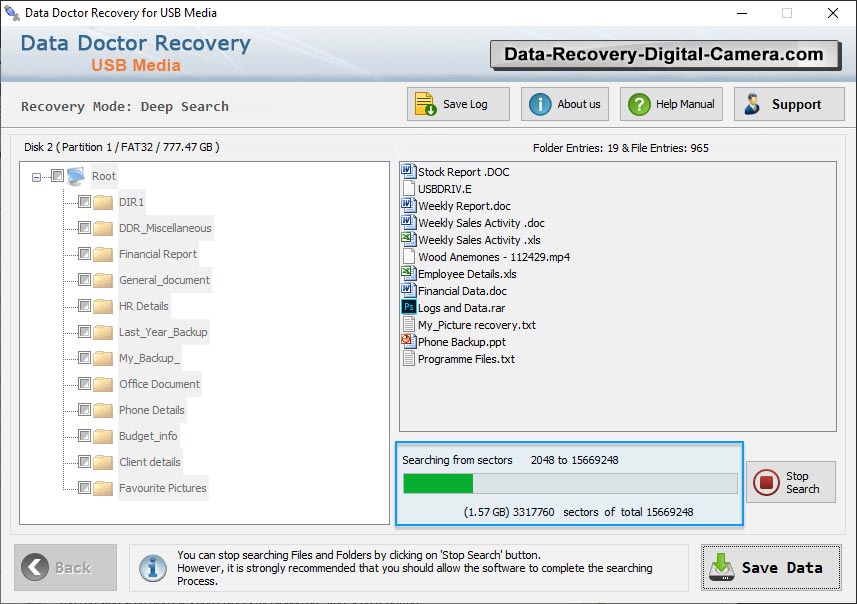Image resolution: width=857 pixels, height=604 pixels.
Task: Click the info icon in the bottom message
Action: 152,568
